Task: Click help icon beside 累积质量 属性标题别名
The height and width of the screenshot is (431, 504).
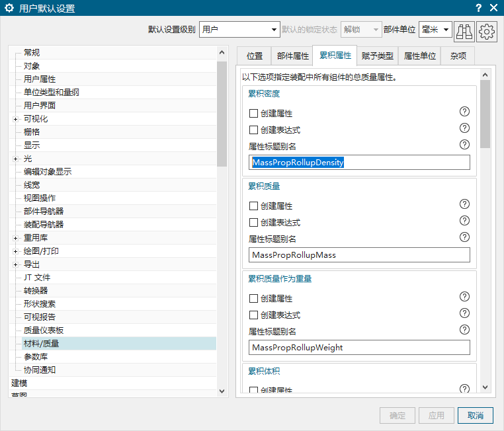Action: [464, 237]
